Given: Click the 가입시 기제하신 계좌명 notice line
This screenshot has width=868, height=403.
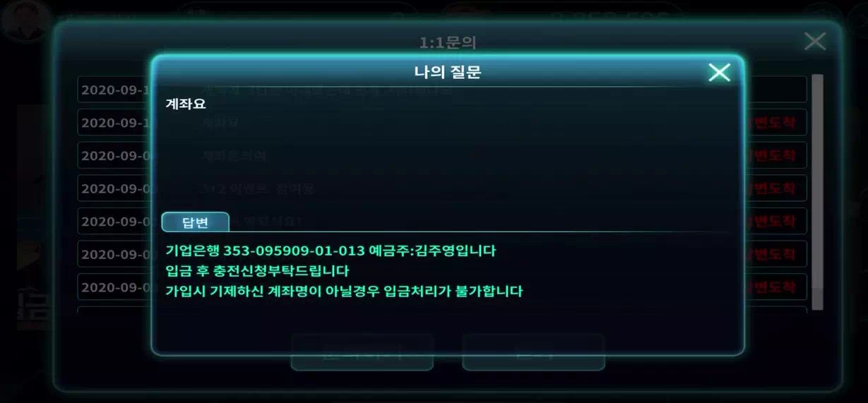Looking at the screenshot, I should [x=344, y=291].
